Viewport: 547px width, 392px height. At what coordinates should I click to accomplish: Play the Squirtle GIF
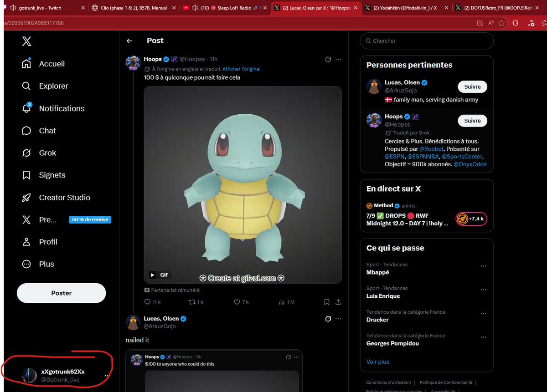[153, 275]
